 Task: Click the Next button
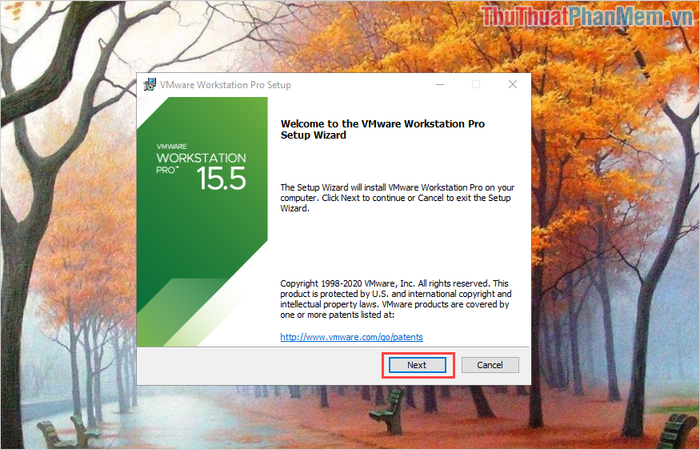point(417,365)
